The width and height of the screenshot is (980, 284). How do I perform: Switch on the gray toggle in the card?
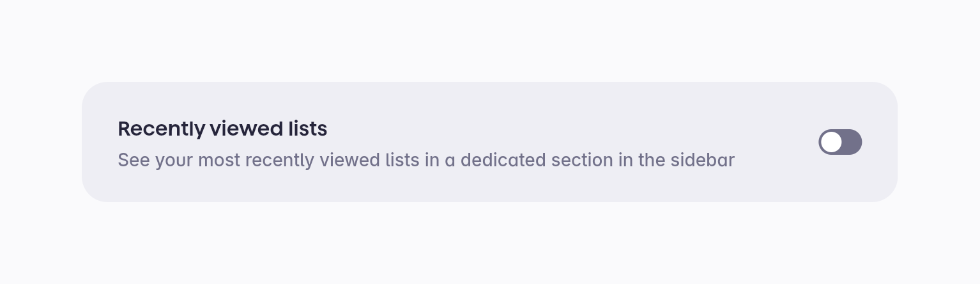pos(840,142)
